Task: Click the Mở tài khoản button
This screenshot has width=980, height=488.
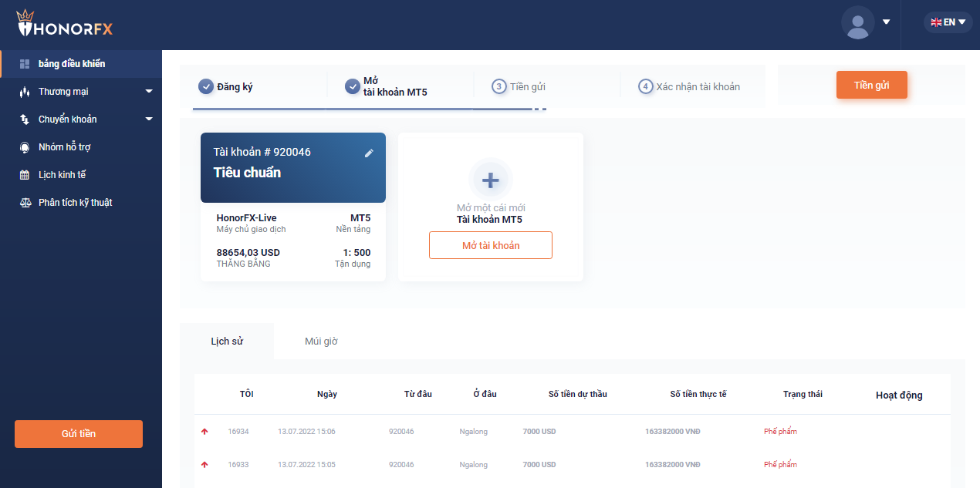Action: click(x=491, y=245)
